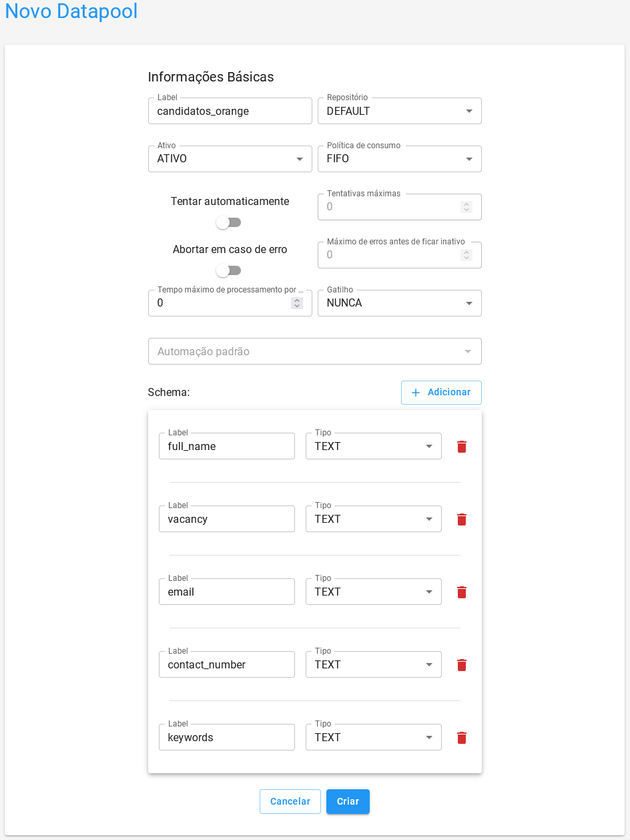Open the Política de consumo dropdown
The width and height of the screenshot is (630, 840).
470,158
